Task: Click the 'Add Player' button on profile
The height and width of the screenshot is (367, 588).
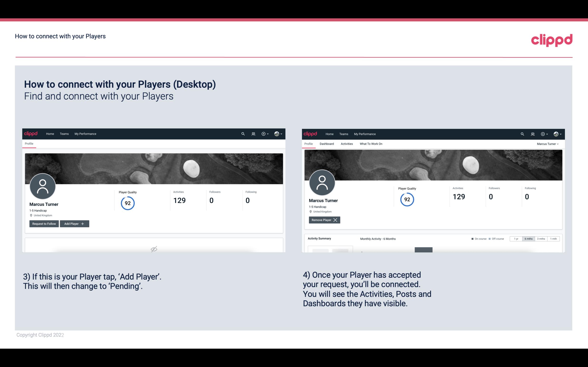Action: click(x=74, y=223)
